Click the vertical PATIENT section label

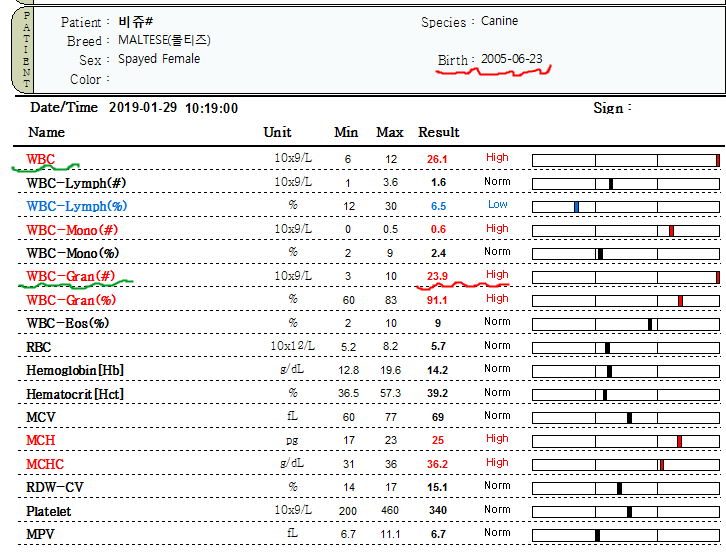pyautogui.click(x=26, y=50)
